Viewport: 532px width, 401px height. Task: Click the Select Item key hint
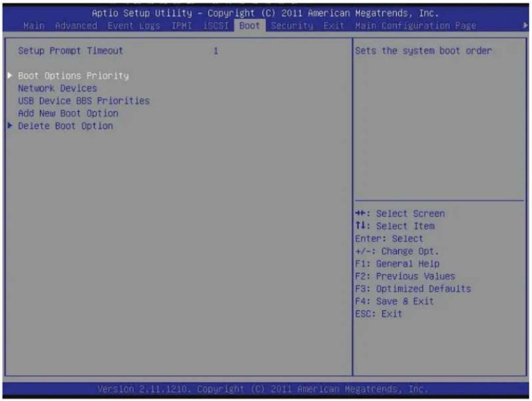[x=395, y=226]
